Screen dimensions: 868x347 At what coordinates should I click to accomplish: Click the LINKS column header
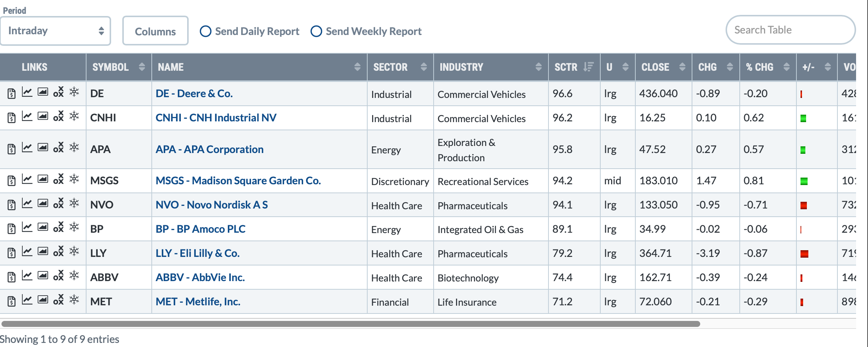(x=34, y=67)
